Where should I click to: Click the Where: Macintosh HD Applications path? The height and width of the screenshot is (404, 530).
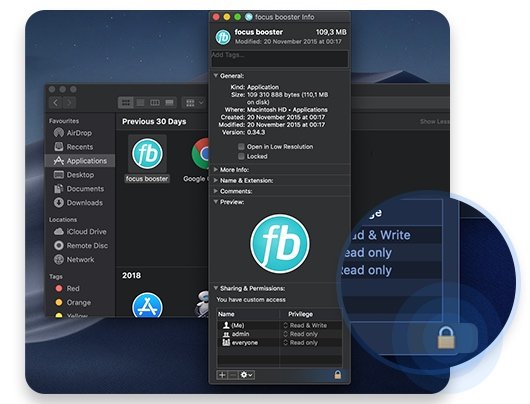coord(287,110)
